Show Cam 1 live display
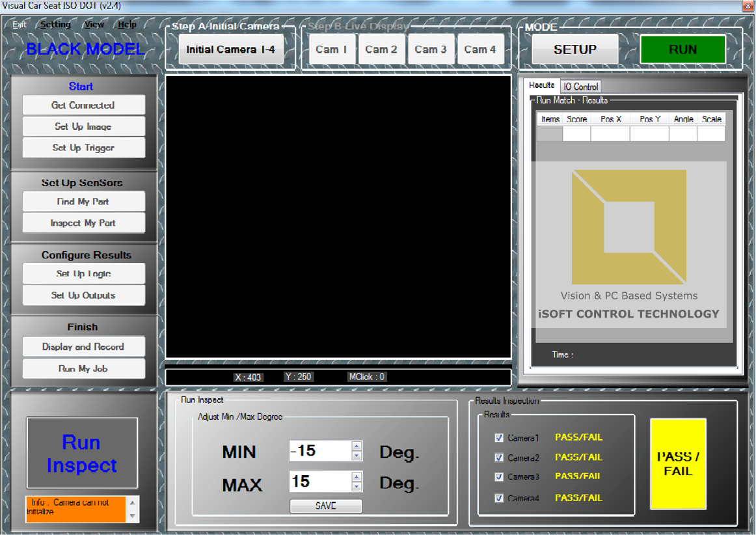Image resolution: width=756 pixels, height=535 pixels. [x=332, y=49]
